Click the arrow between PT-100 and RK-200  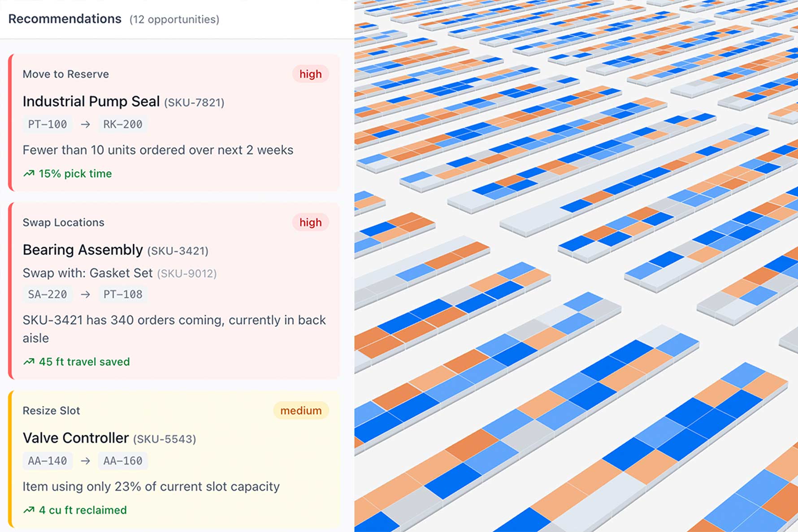[x=85, y=124]
